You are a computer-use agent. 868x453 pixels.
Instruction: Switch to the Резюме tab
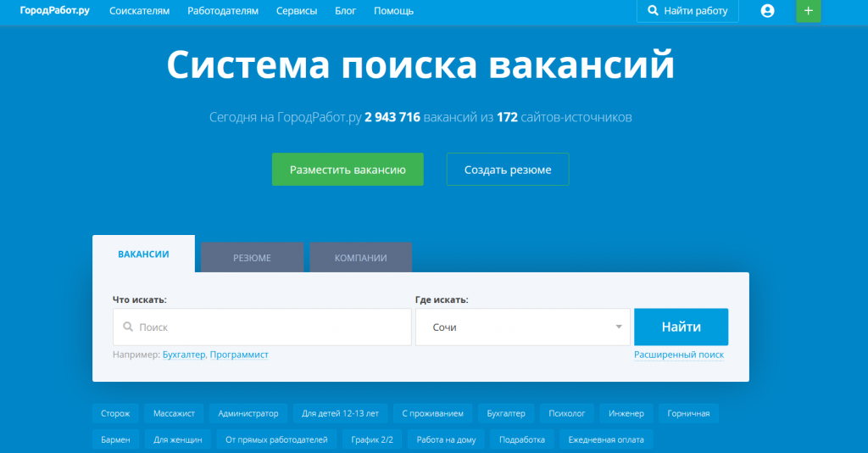pyautogui.click(x=252, y=258)
